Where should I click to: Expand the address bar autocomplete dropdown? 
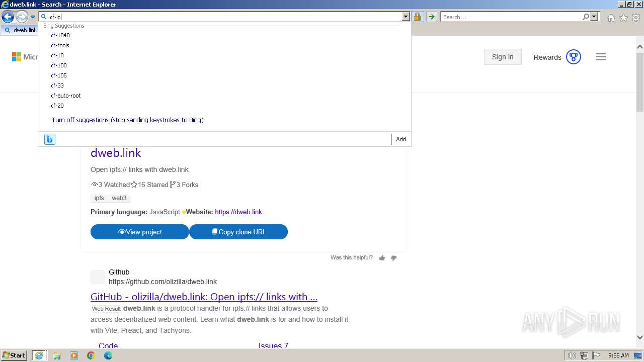[406, 17]
